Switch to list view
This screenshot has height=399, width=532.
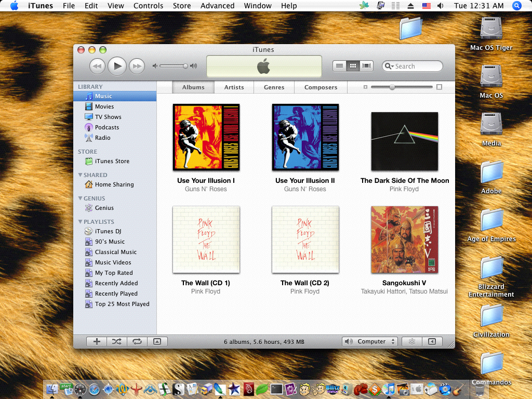click(x=339, y=66)
